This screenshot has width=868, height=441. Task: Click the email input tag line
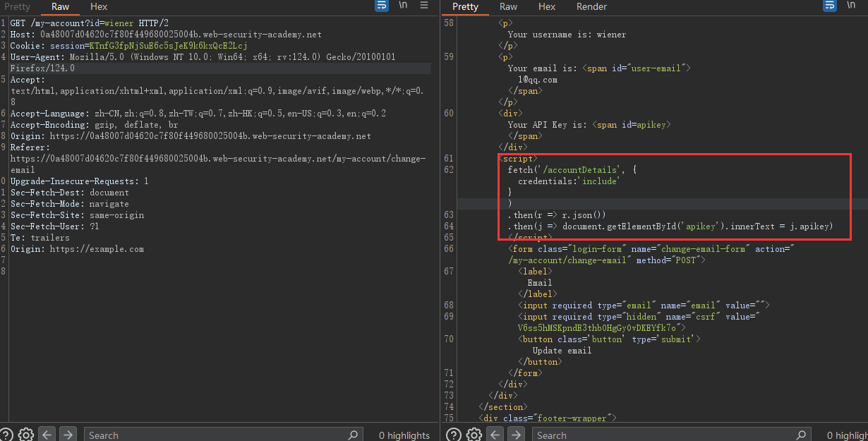coord(643,306)
